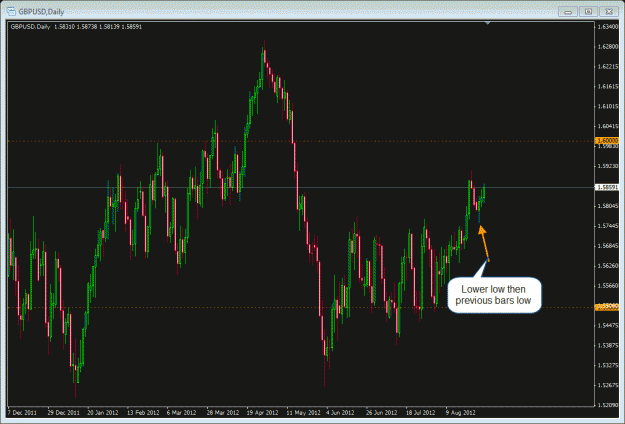Image resolution: width=625 pixels, height=424 pixels.
Task: Click the 1.52090 price scale value
Action: (608, 405)
